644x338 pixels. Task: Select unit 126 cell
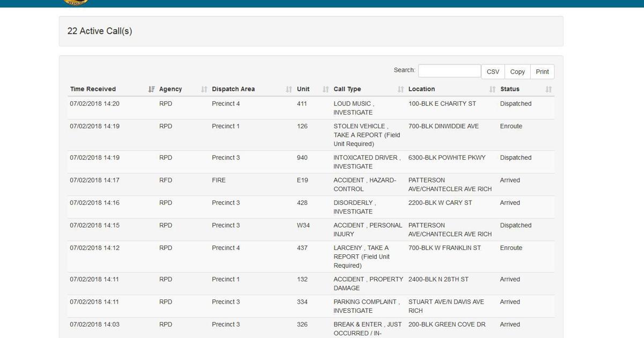[x=302, y=126]
